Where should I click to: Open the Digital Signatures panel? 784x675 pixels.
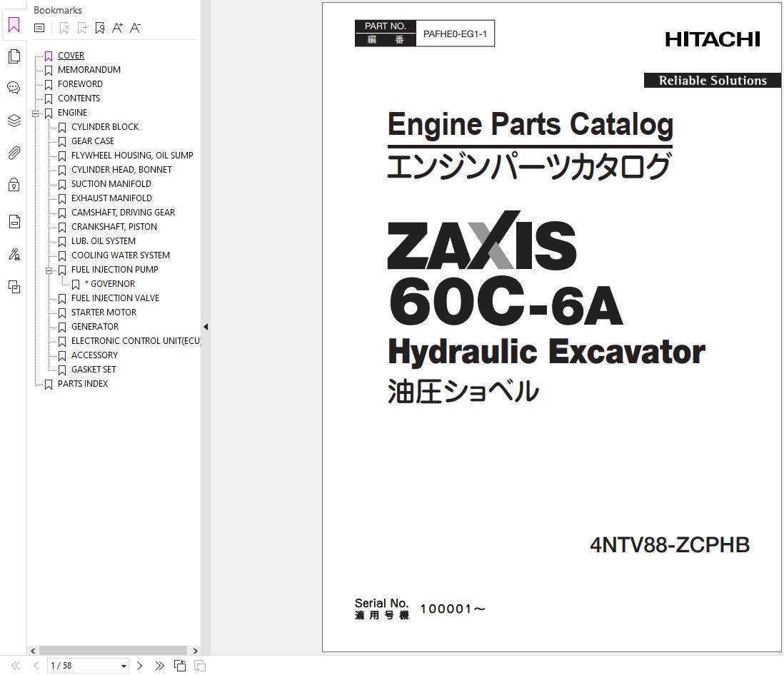pos(14,255)
